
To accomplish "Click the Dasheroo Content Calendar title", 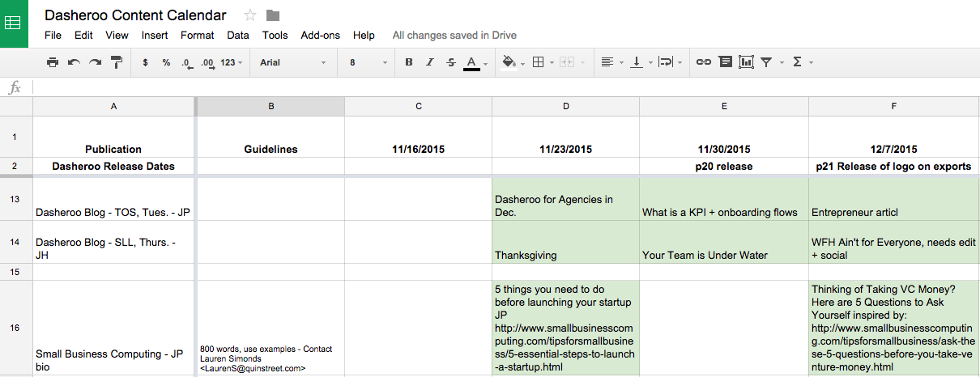I will tap(135, 15).
